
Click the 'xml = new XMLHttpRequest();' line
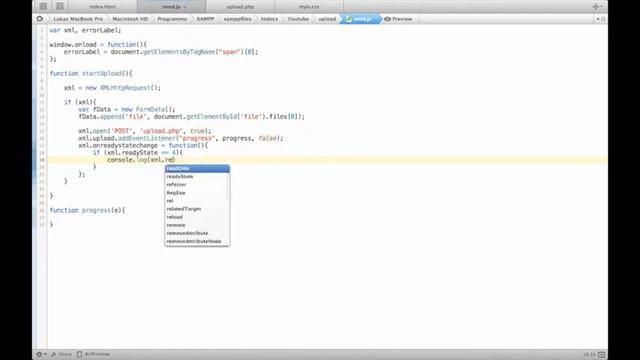pyautogui.click(x=112, y=88)
